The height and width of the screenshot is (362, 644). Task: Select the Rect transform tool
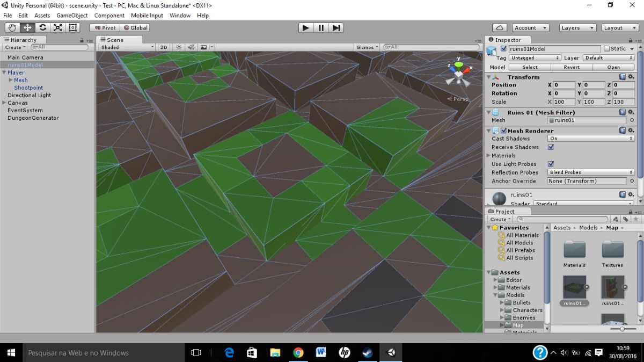(x=72, y=27)
